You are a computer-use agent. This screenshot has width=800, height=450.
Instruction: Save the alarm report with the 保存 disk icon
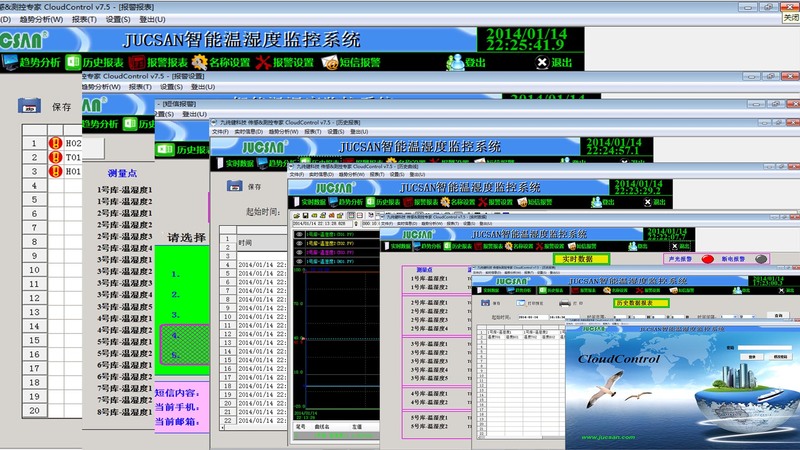(30, 106)
